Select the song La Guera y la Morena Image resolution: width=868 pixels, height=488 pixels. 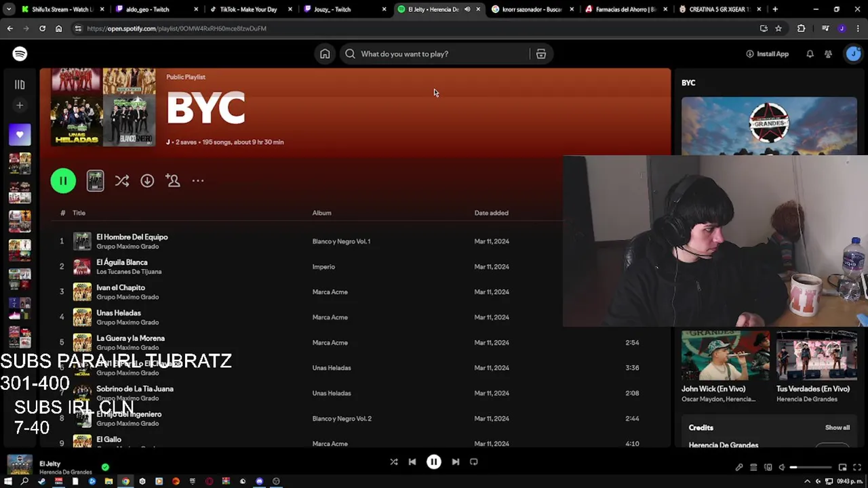coord(130,338)
